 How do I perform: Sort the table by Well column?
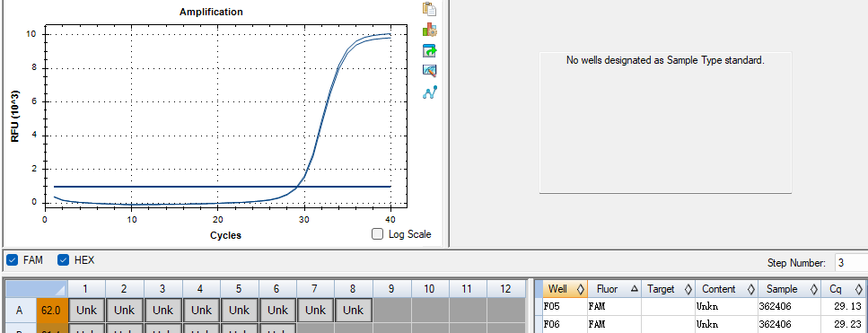(x=566, y=289)
